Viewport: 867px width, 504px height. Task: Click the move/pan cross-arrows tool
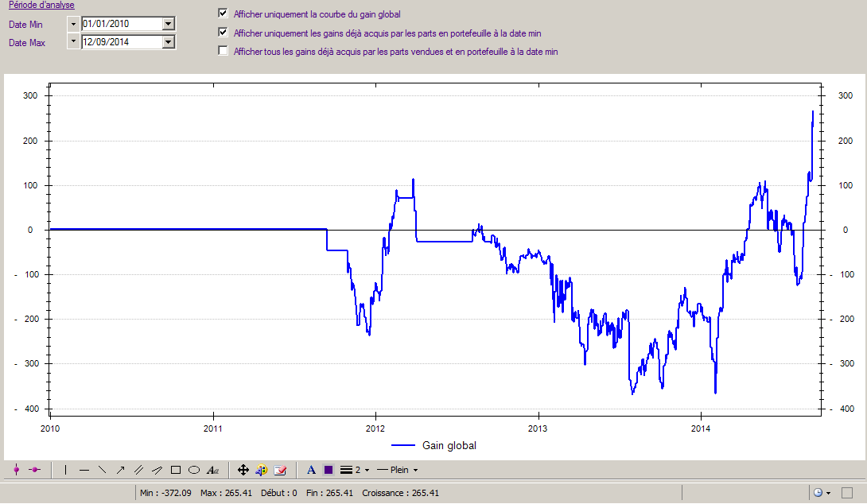click(243, 470)
